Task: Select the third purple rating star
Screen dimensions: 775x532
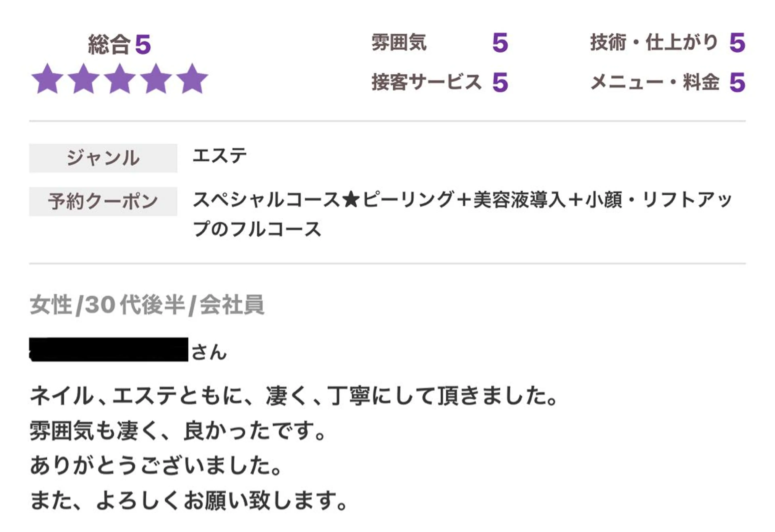Action: [x=120, y=79]
